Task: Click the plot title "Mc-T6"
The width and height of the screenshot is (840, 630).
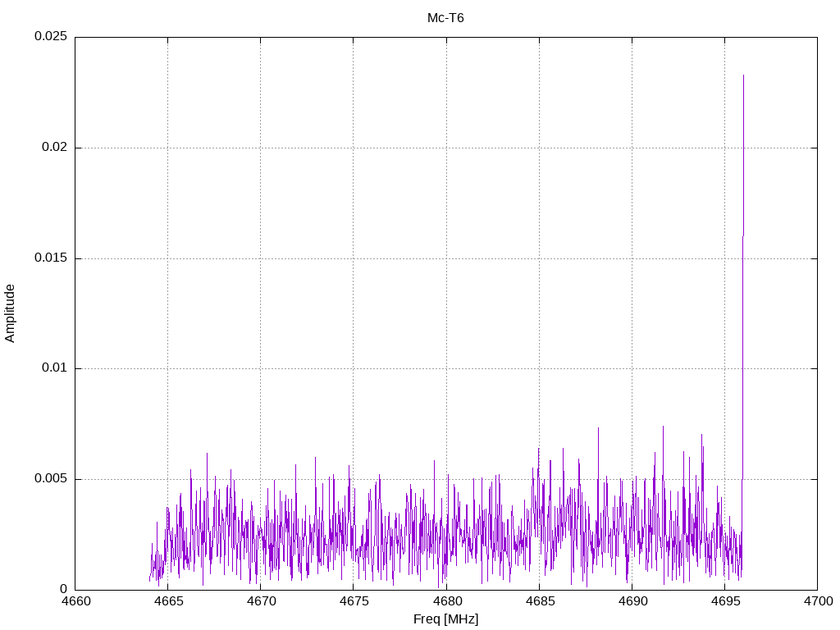Action: (445, 18)
